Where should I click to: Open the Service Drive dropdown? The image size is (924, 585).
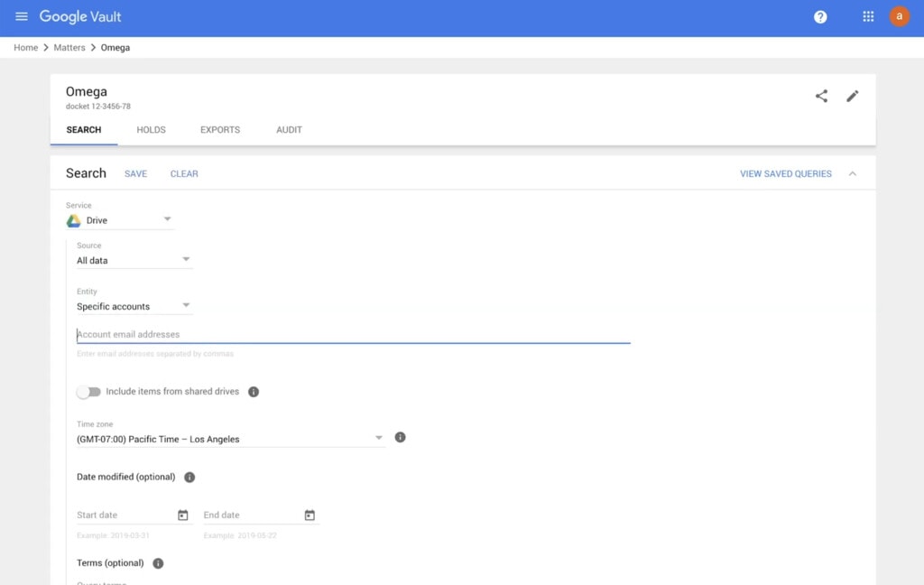120,220
